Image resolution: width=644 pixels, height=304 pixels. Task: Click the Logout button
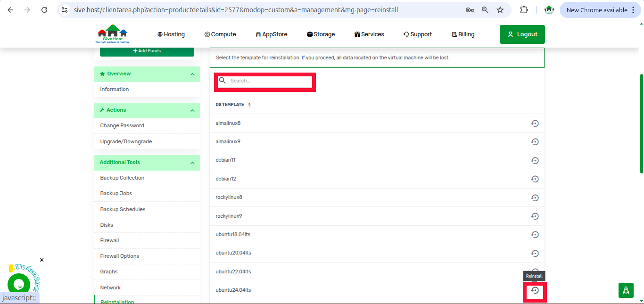(x=522, y=34)
